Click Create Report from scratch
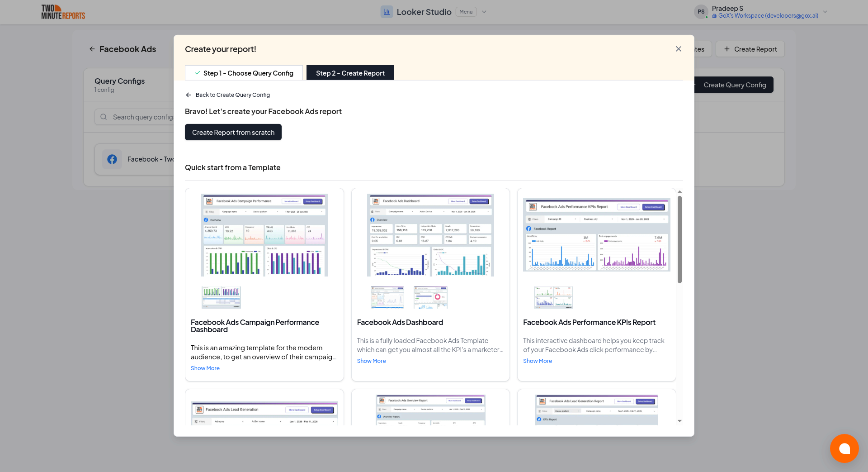The height and width of the screenshot is (472, 868). click(x=233, y=132)
